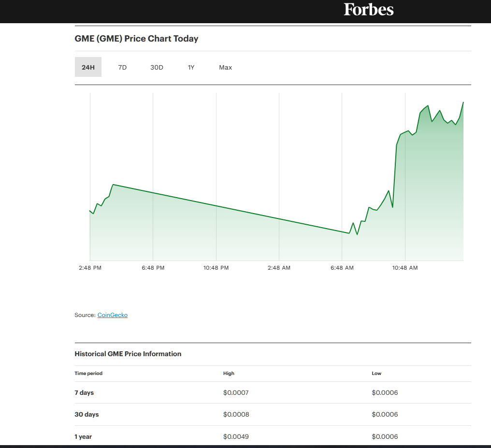Show the 1Y price chart
491x448 pixels.
(191, 67)
